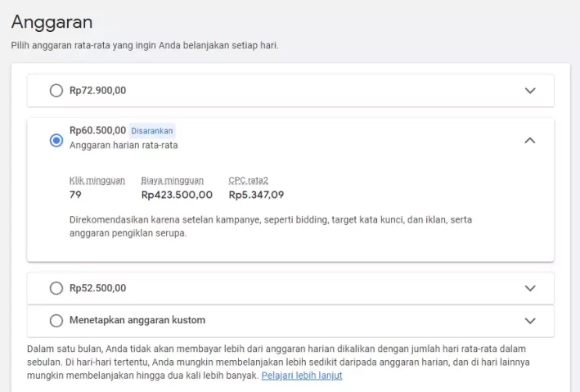The height and width of the screenshot is (392, 580).
Task: Click the Disarankan badge
Action: click(x=152, y=131)
